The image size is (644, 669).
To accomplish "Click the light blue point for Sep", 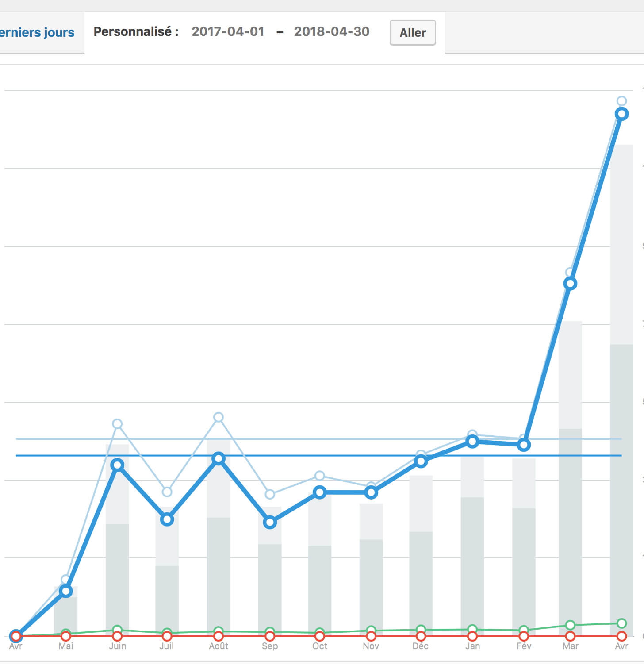I will tap(270, 494).
